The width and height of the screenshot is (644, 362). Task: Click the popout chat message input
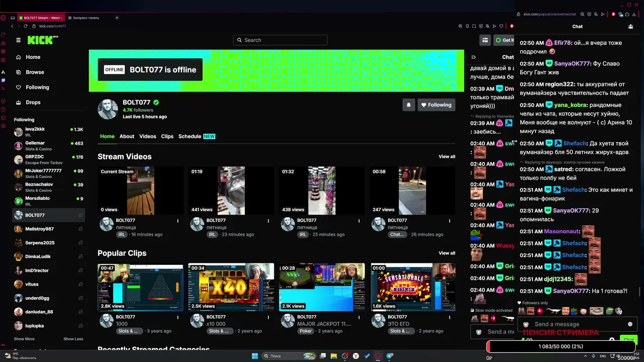pyautogui.click(x=578, y=324)
